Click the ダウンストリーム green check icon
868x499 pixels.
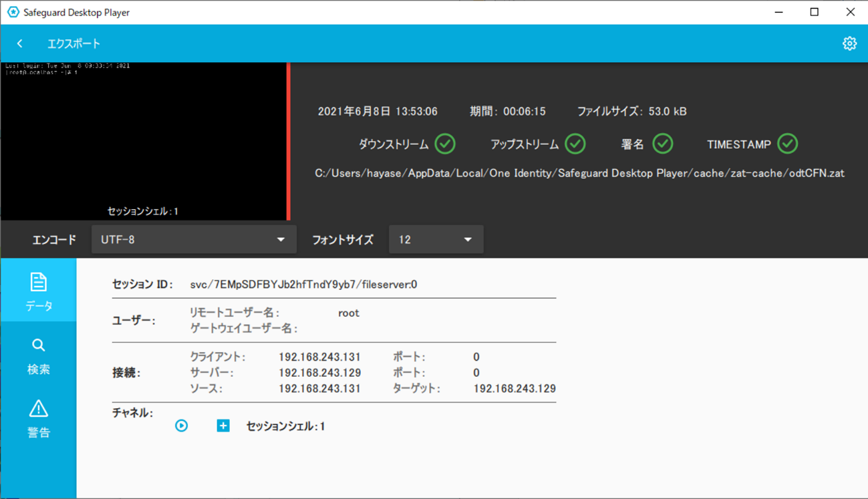pyautogui.click(x=445, y=144)
